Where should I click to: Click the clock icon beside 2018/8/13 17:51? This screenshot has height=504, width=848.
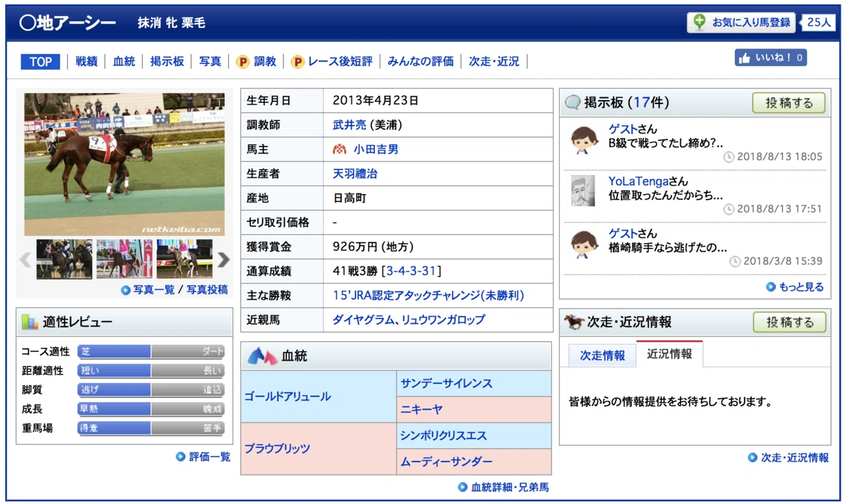click(729, 209)
